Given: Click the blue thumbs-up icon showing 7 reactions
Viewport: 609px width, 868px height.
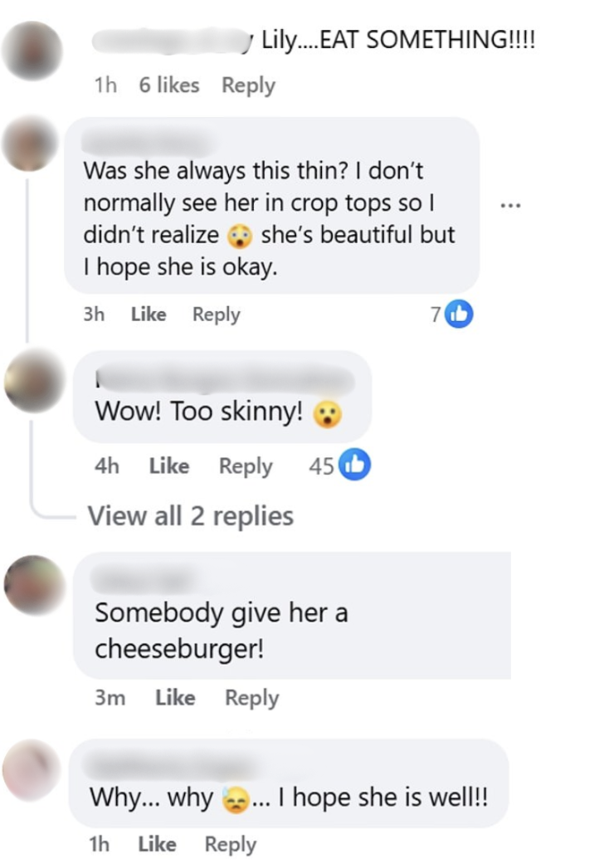Looking at the screenshot, I should pyautogui.click(x=459, y=314).
